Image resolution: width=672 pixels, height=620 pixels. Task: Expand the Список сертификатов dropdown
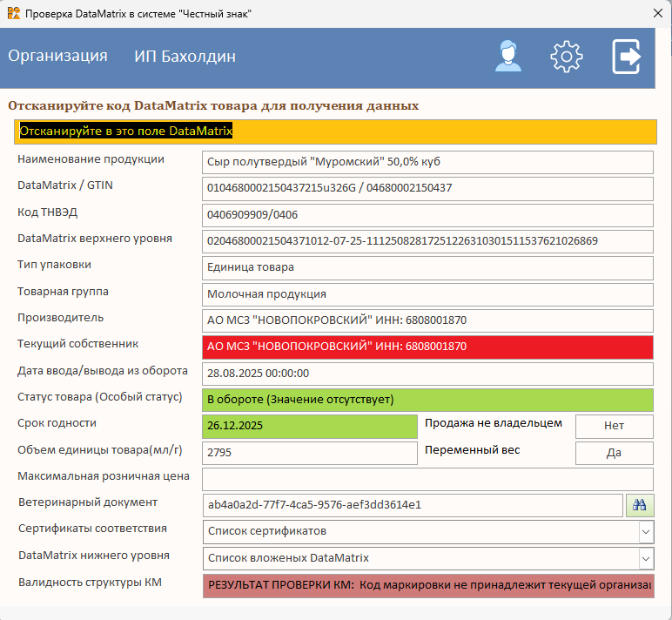(x=646, y=532)
